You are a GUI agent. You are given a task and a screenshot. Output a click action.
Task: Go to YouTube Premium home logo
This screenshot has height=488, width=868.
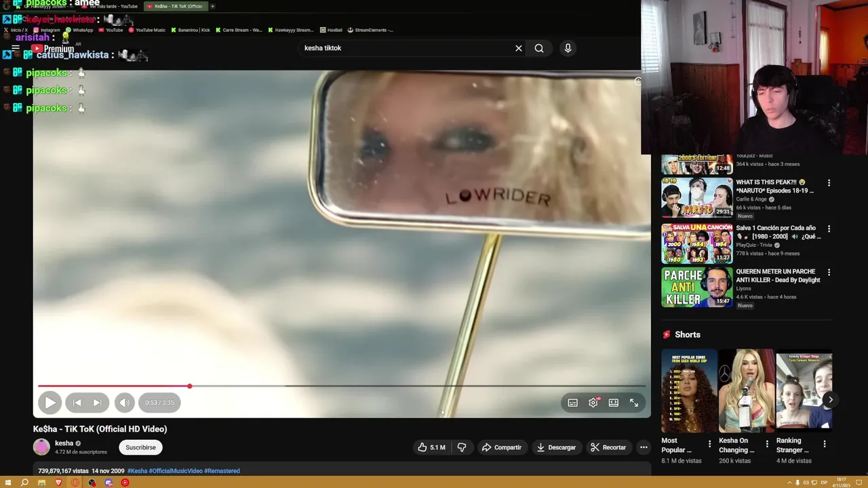53,49
